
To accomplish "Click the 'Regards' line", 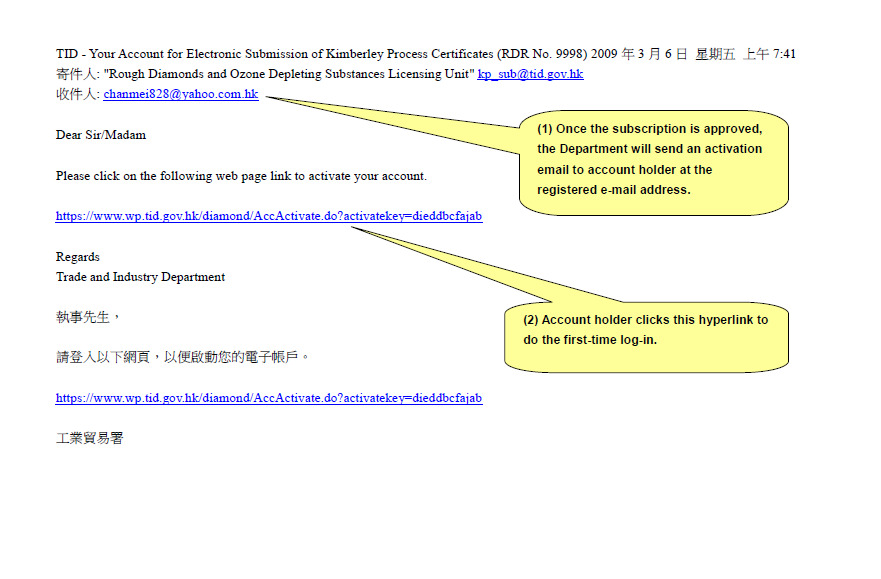I will point(78,257).
